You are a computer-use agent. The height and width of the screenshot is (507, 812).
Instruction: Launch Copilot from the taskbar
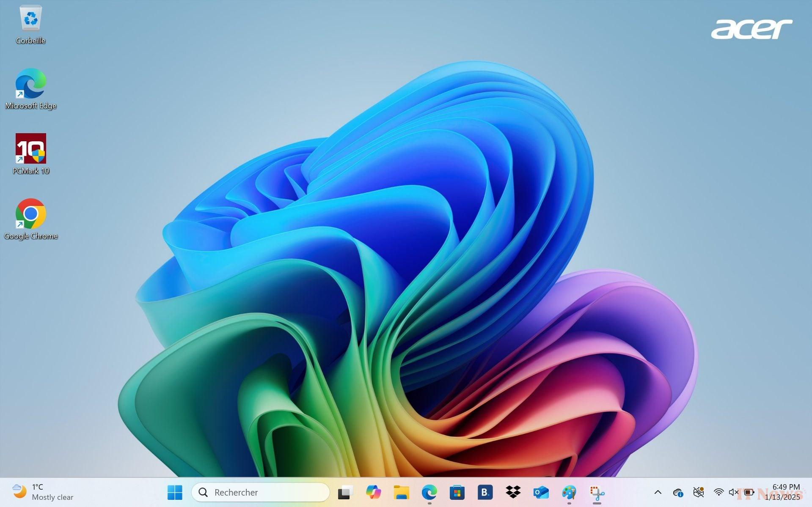[373, 492]
